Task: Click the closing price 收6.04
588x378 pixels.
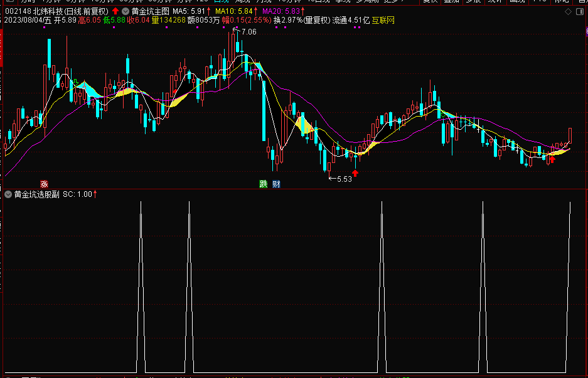Action: click(x=139, y=20)
